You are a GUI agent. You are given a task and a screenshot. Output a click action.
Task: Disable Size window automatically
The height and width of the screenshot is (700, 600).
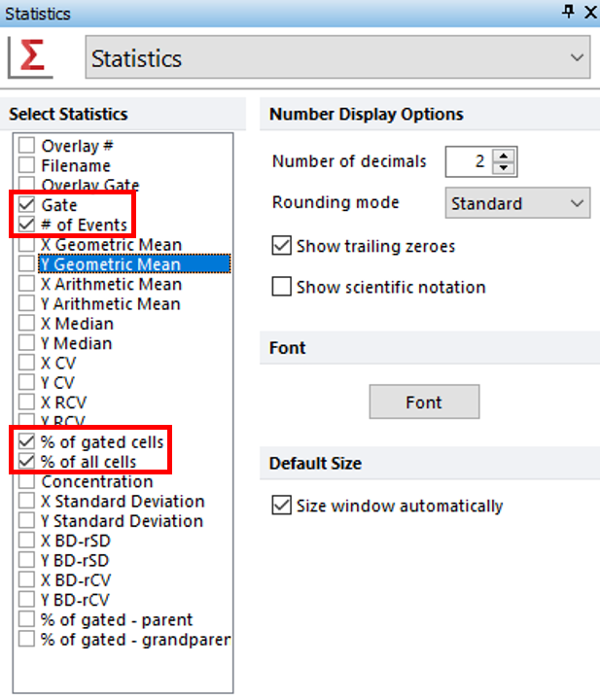tap(282, 506)
